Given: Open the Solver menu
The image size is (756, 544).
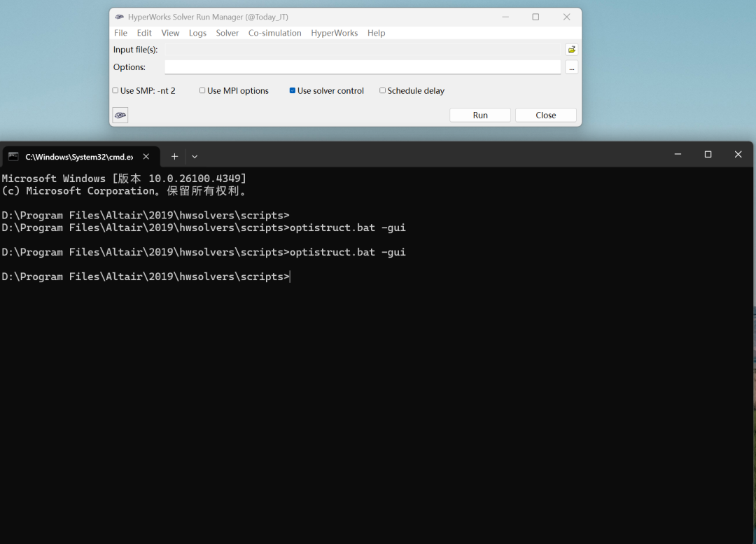Looking at the screenshot, I should pyautogui.click(x=227, y=33).
